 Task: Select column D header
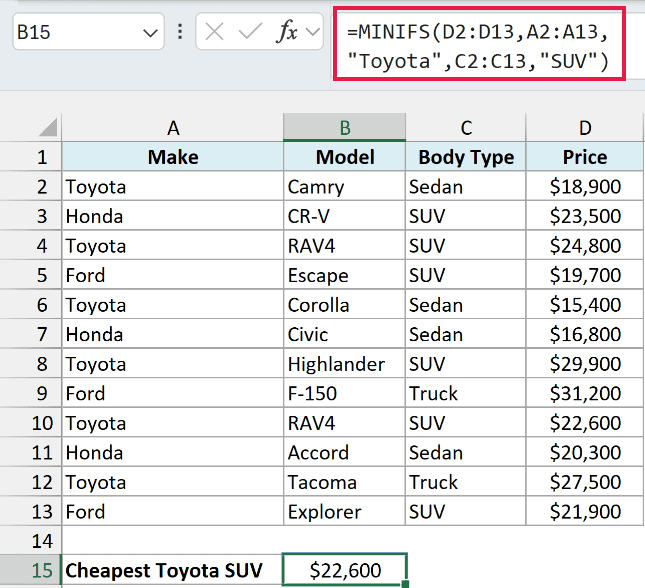tap(585, 128)
